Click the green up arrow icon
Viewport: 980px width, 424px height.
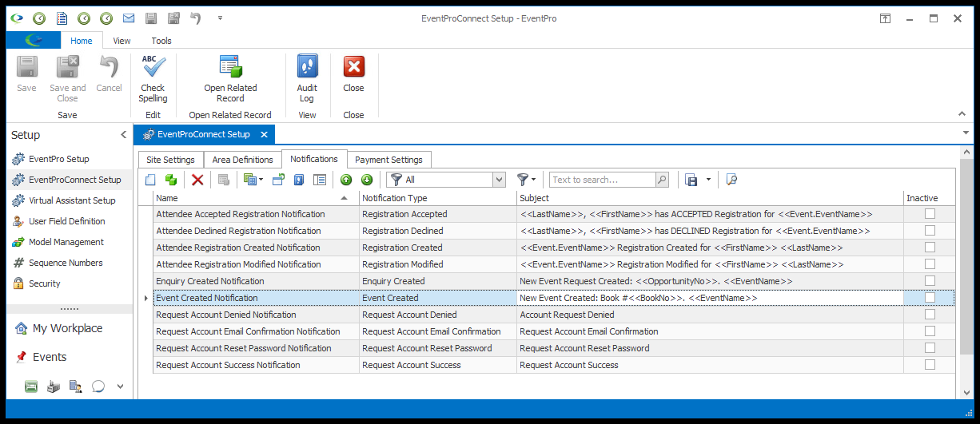pos(346,180)
